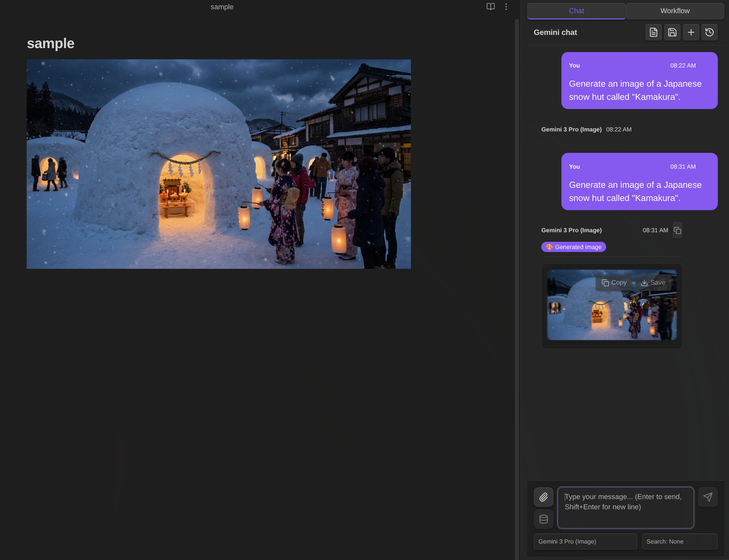Switch to the Workflow tab
This screenshot has width=729, height=560.
click(x=675, y=11)
